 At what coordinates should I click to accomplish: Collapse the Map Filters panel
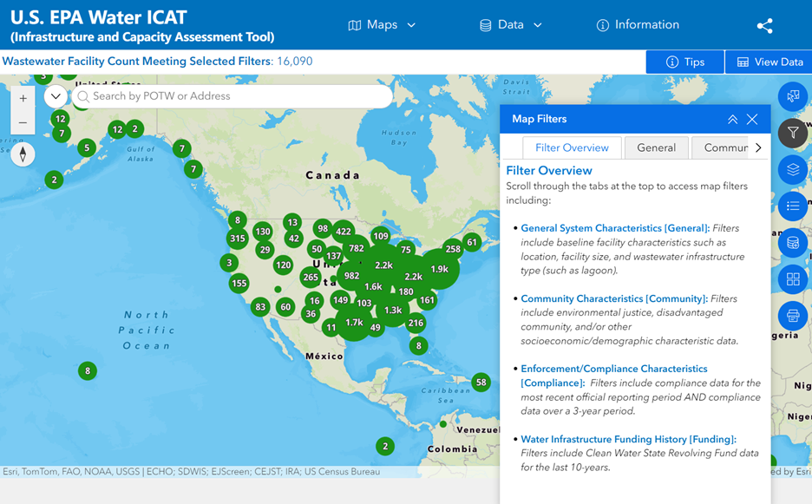735,119
